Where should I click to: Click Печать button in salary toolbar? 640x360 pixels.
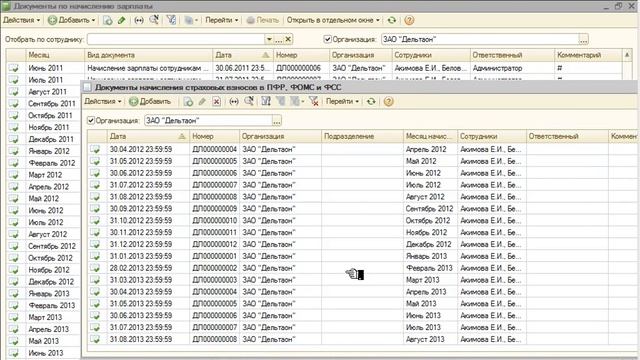[262, 20]
